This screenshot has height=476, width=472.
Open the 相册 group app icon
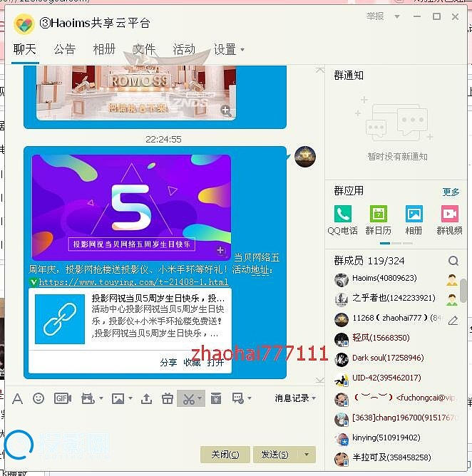click(x=414, y=220)
